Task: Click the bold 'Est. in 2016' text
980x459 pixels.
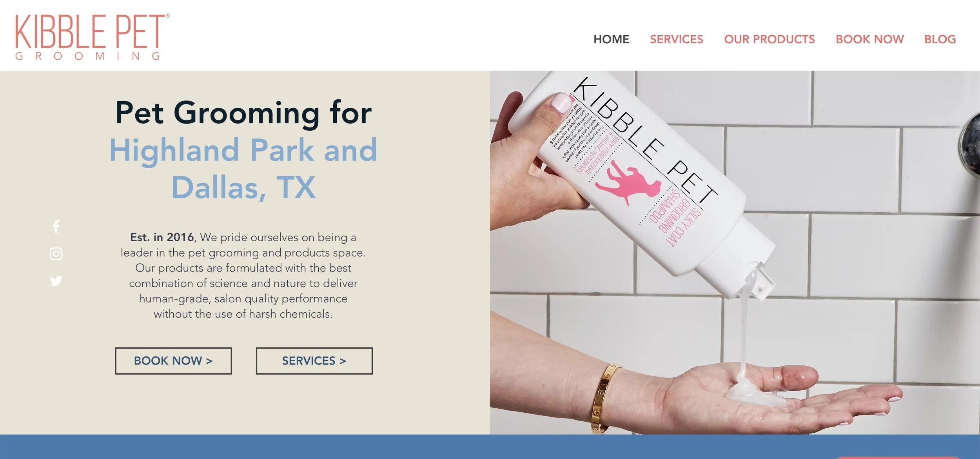Action: coord(162,237)
